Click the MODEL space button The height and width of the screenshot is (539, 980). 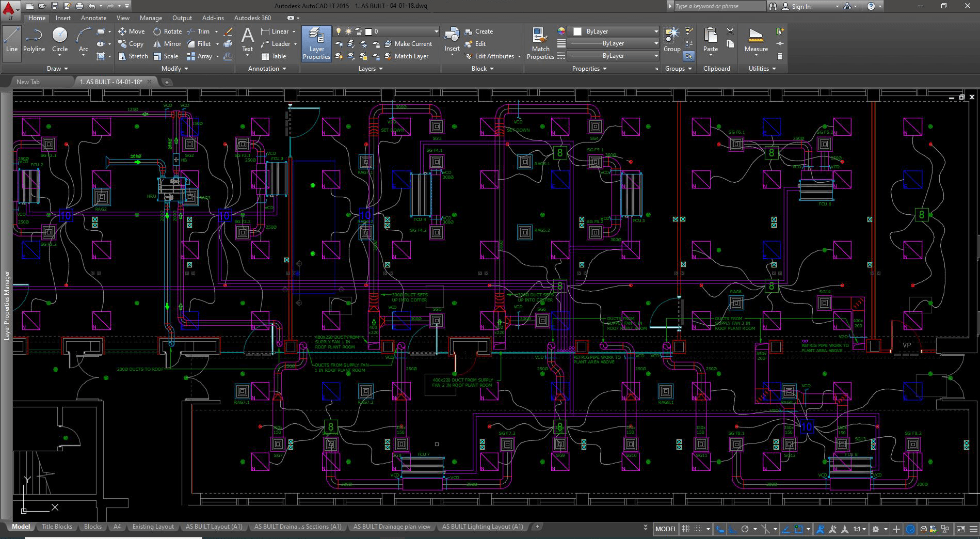665,529
